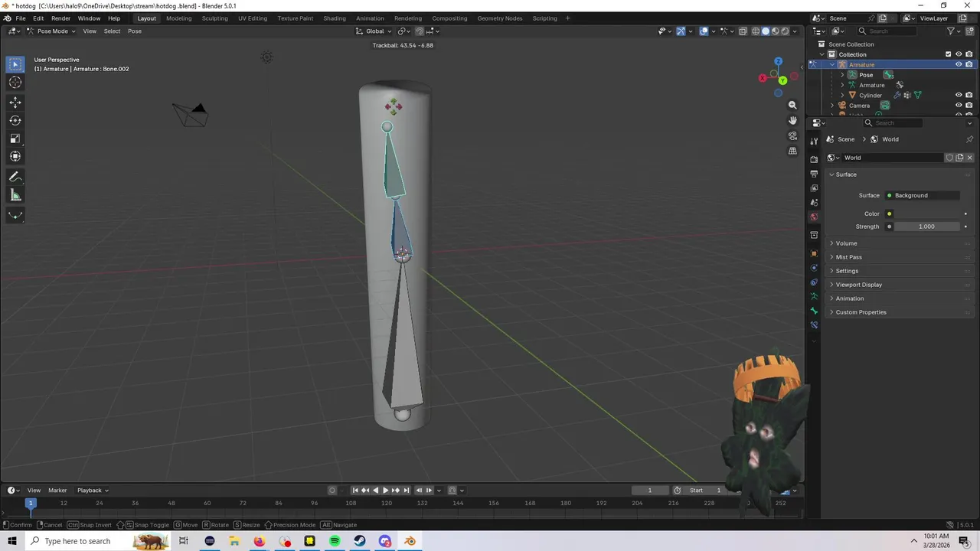Expand the Pose item in outliner
980x551 pixels.
(842, 75)
